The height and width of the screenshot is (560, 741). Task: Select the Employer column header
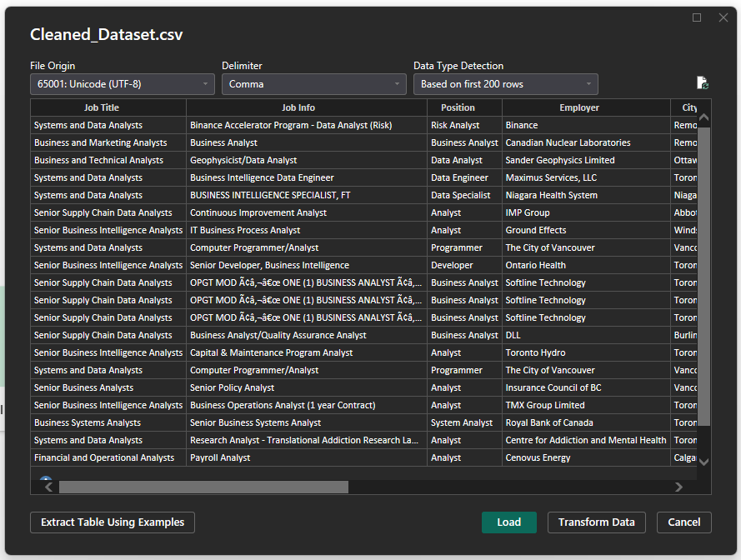click(586, 107)
